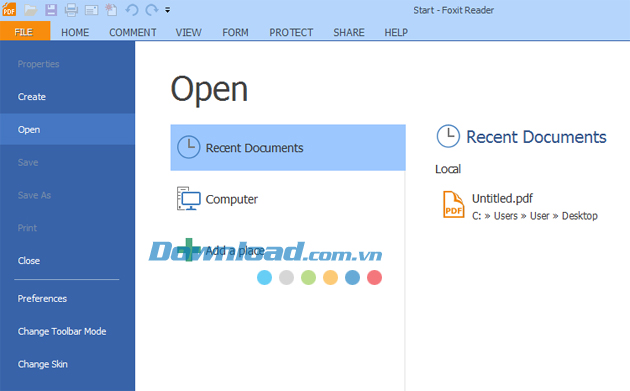Click the Computer monitor icon
This screenshot has width=630, height=391.
click(x=188, y=199)
